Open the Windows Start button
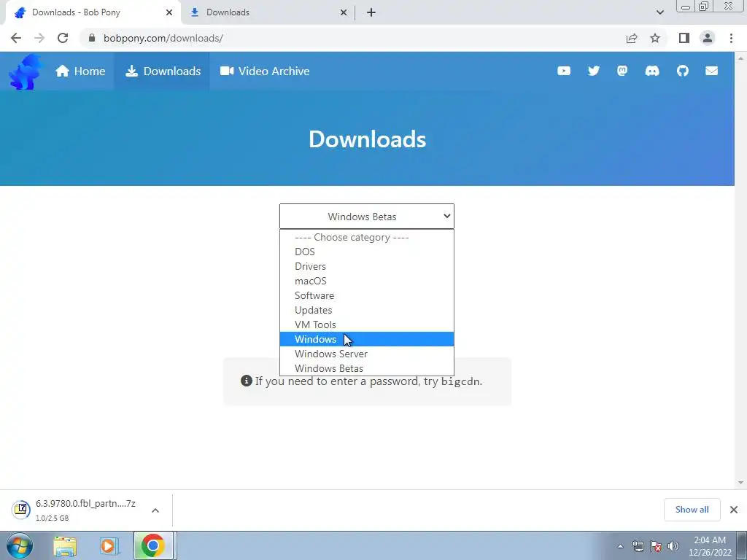This screenshot has height=560, width=747. coord(20,545)
